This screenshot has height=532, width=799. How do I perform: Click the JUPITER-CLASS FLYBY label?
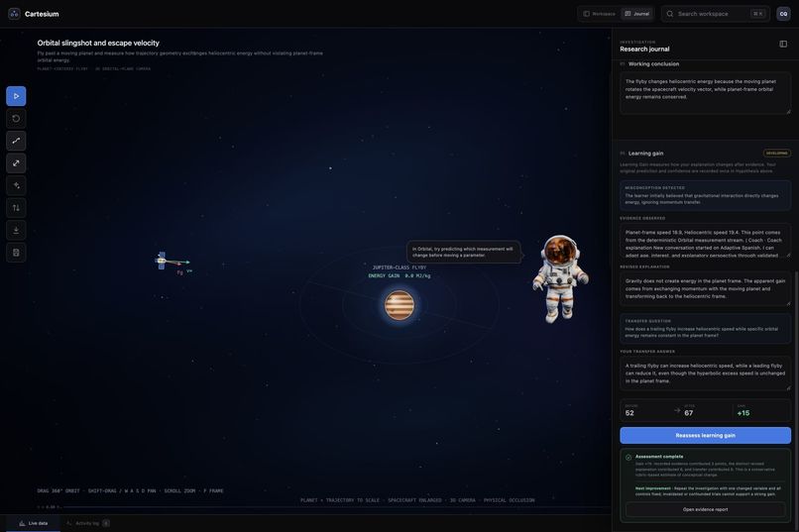[x=399, y=267]
